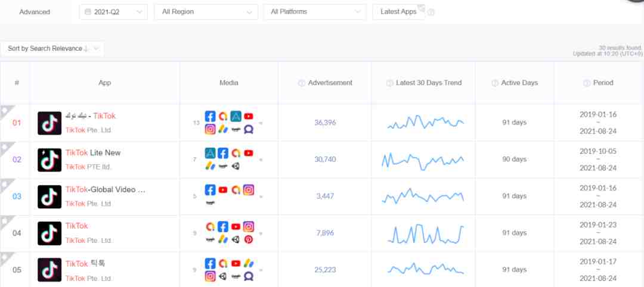Click YouTube icon in row 04
Viewport: 644px width, 287px height.
pos(236,226)
